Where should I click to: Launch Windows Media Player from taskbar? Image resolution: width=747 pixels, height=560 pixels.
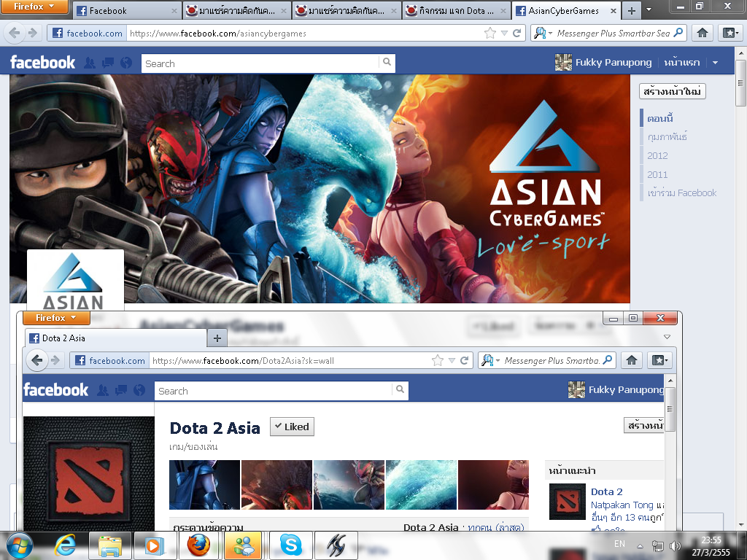153,545
